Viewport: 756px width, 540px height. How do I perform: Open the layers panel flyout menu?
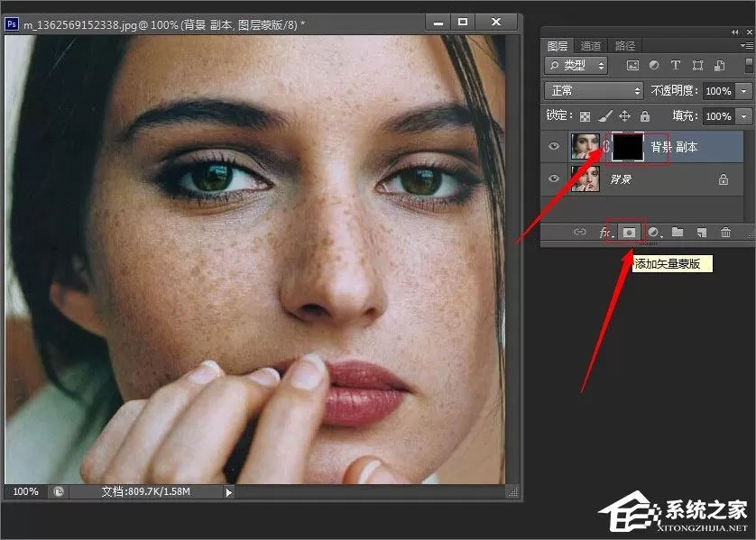pyautogui.click(x=746, y=45)
